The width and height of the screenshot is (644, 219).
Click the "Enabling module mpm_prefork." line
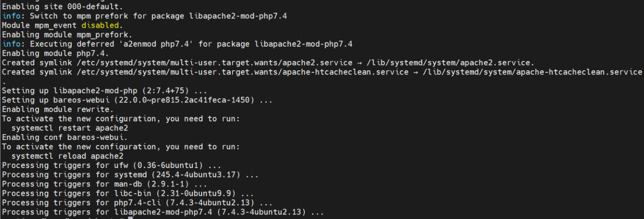pyautogui.click(x=67, y=35)
